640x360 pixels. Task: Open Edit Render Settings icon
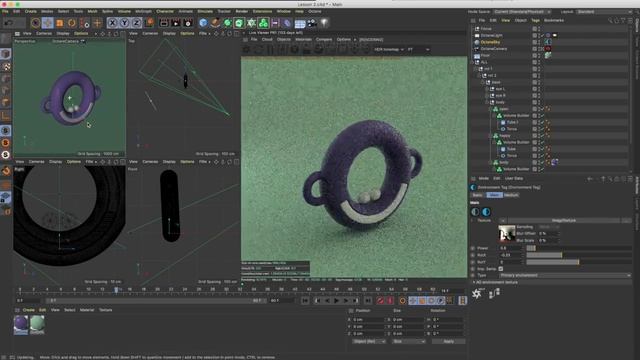tap(188, 23)
